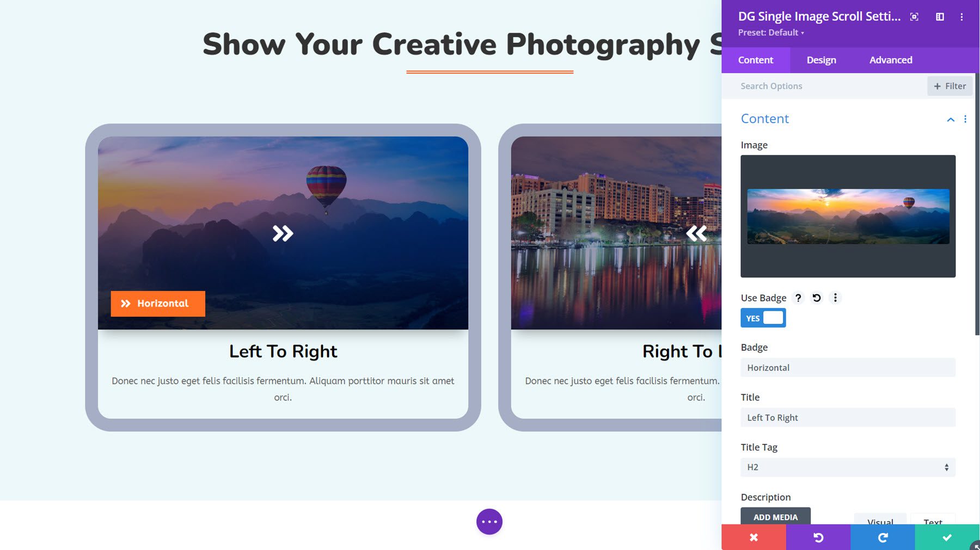Viewport: 980px width, 550px height.
Task: Open Content section options menu
Action: (x=966, y=119)
